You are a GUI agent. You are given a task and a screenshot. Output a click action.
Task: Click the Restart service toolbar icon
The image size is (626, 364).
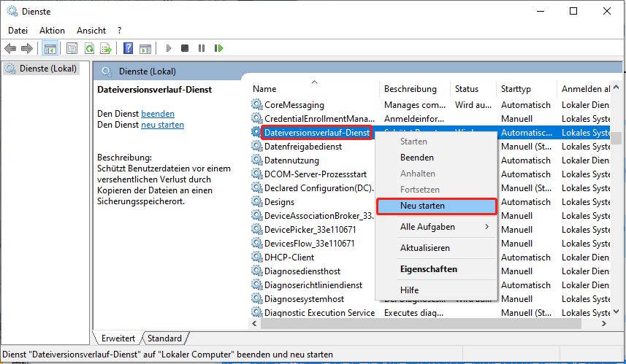pyautogui.click(x=219, y=48)
